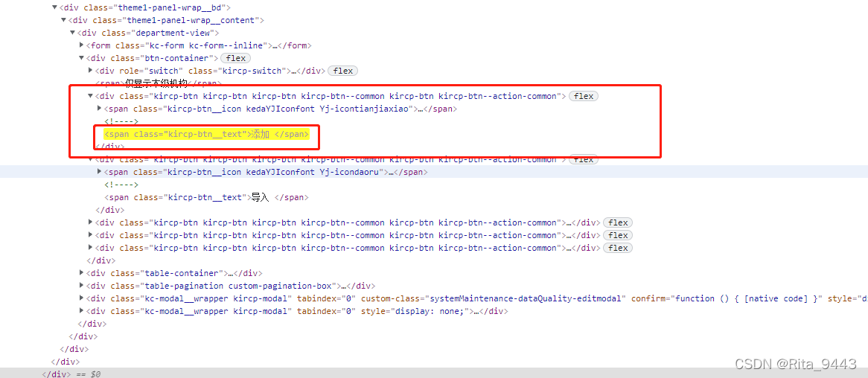Click ellipsis in table-pagination div row
Screen dimensions: 868x378
click(x=345, y=286)
